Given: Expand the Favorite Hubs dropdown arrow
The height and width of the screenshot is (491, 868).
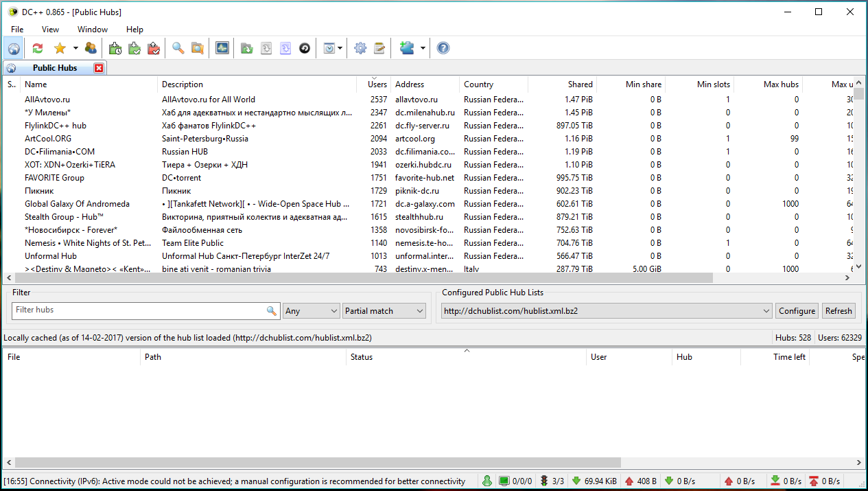Looking at the screenshot, I should click(75, 48).
